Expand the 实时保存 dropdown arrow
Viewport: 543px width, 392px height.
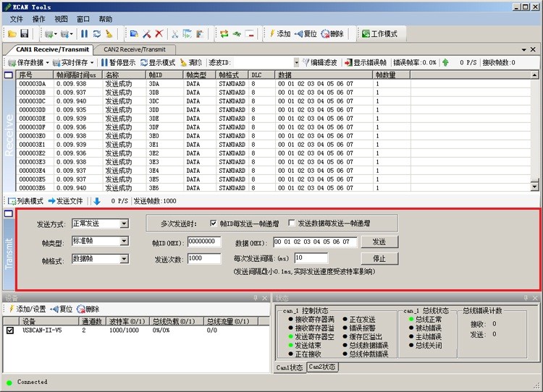coord(92,63)
